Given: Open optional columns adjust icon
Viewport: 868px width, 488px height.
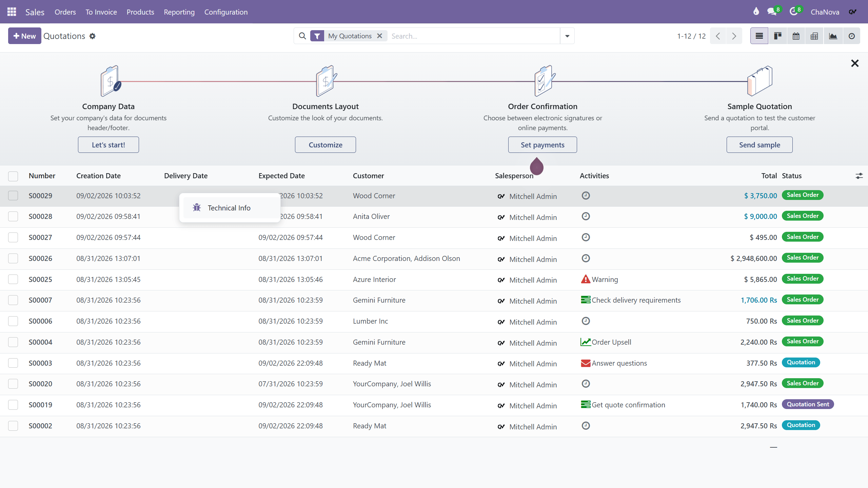Looking at the screenshot, I should (859, 176).
